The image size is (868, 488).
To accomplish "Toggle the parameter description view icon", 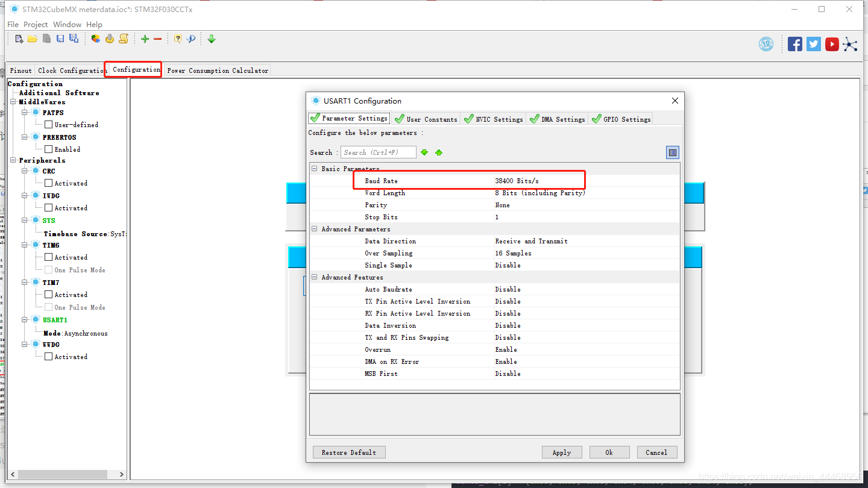I will click(673, 152).
